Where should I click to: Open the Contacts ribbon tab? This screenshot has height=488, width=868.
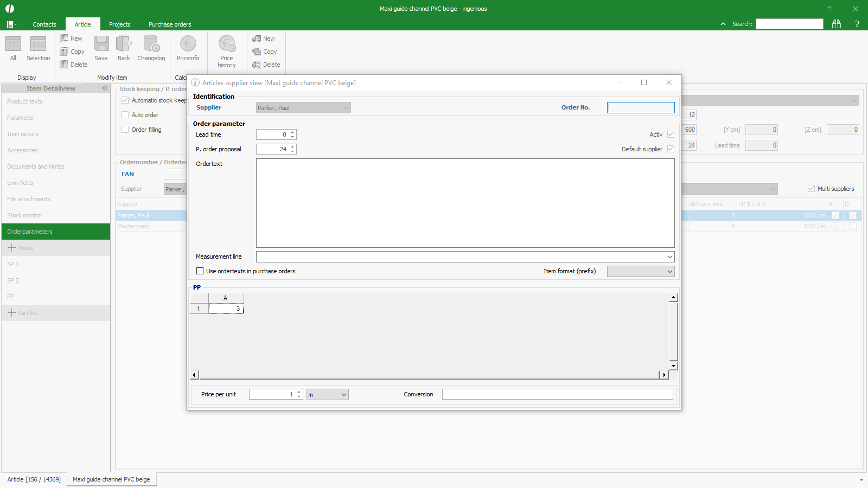coord(44,24)
